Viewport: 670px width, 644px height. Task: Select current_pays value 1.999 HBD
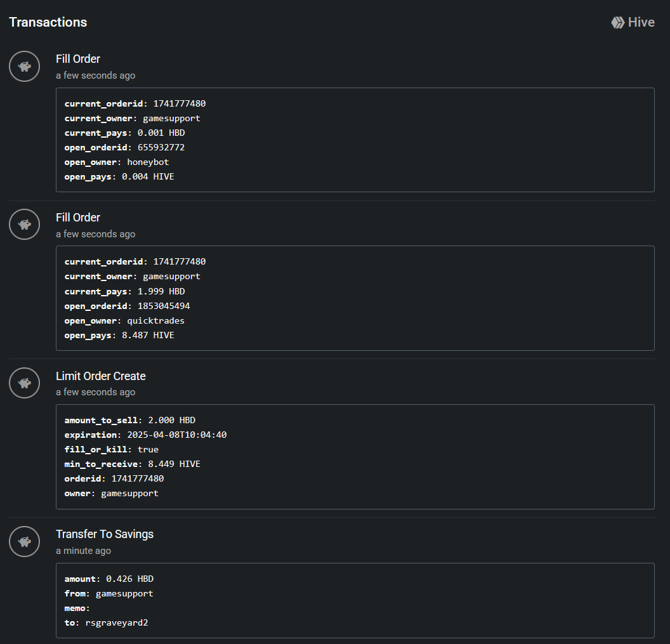[161, 291]
